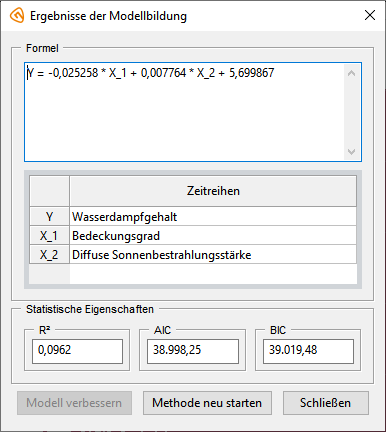
Task: Click the formula scrollbar up arrow
Action: pyautogui.click(x=351, y=73)
